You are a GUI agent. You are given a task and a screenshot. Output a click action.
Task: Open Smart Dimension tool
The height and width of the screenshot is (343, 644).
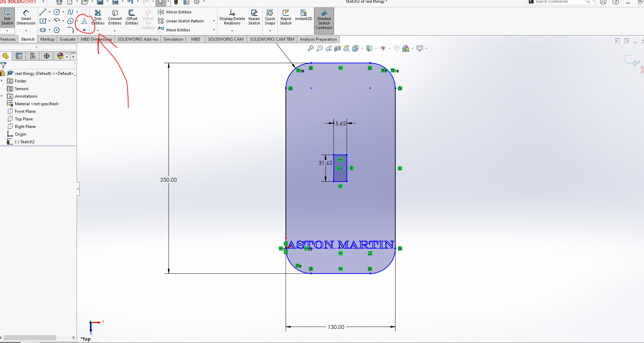click(26, 17)
